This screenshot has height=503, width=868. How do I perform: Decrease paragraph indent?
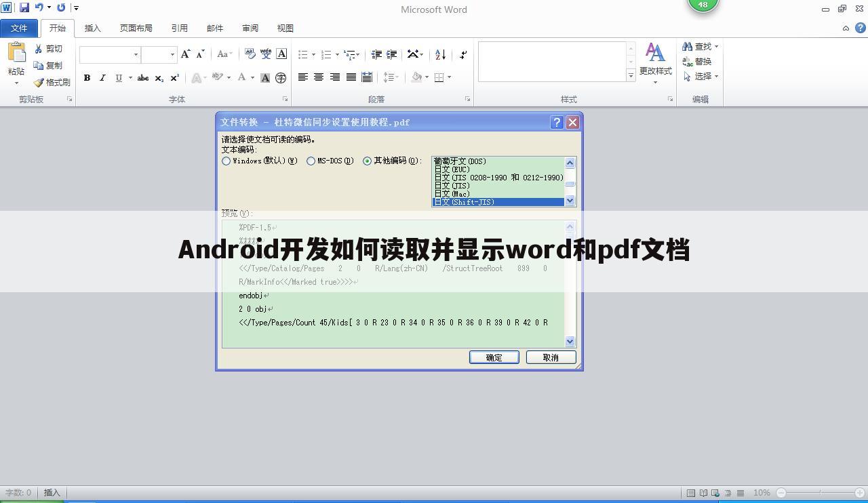coord(376,54)
